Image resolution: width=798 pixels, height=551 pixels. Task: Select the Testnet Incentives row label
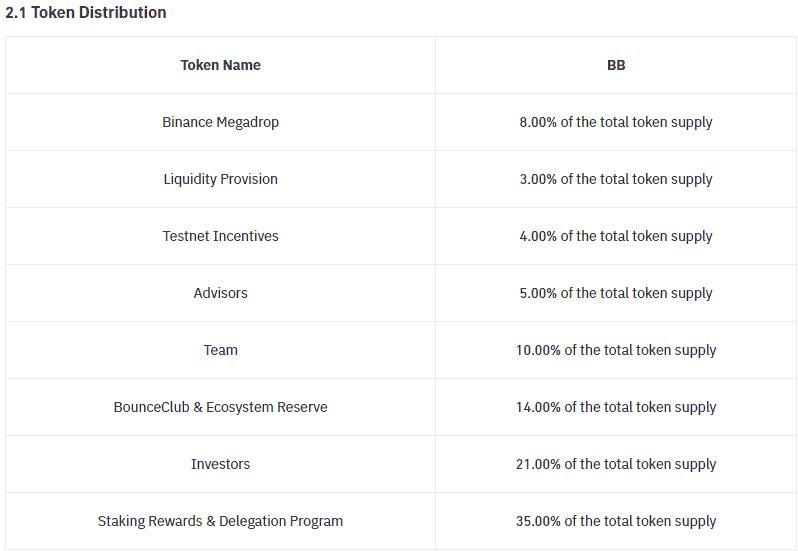click(220, 236)
